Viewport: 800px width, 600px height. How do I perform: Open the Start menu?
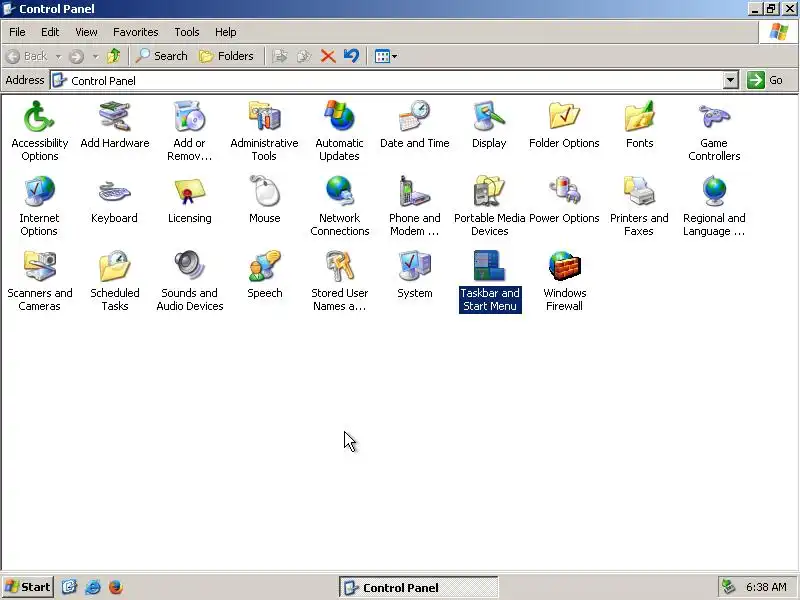pyautogui.click(x=28, y=587)
